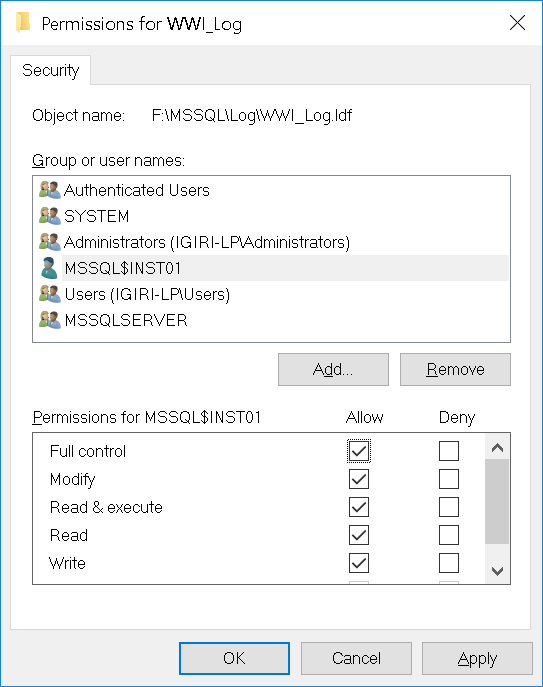
Task: Click the Write permission label
Action: (x=67, y=563)
